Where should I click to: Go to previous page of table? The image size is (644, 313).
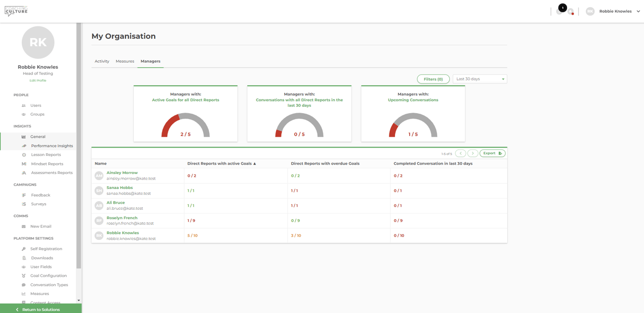(x=461, y=153)
